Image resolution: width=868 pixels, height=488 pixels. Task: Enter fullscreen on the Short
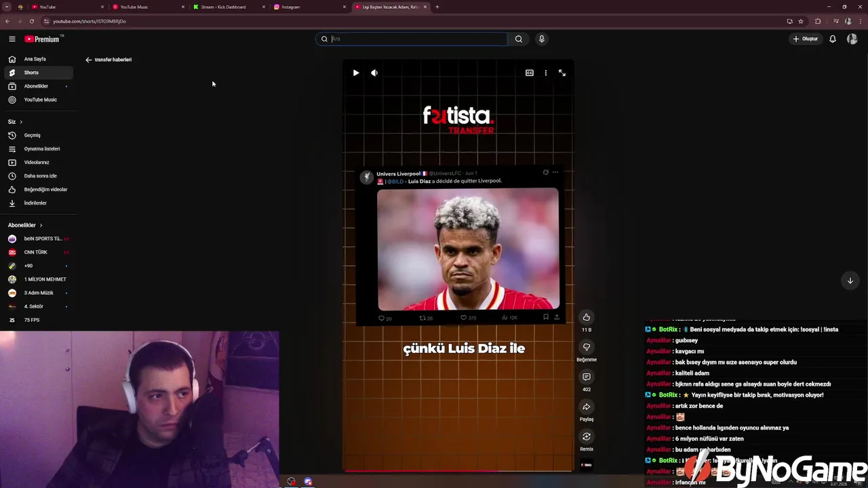coord(562,73)
